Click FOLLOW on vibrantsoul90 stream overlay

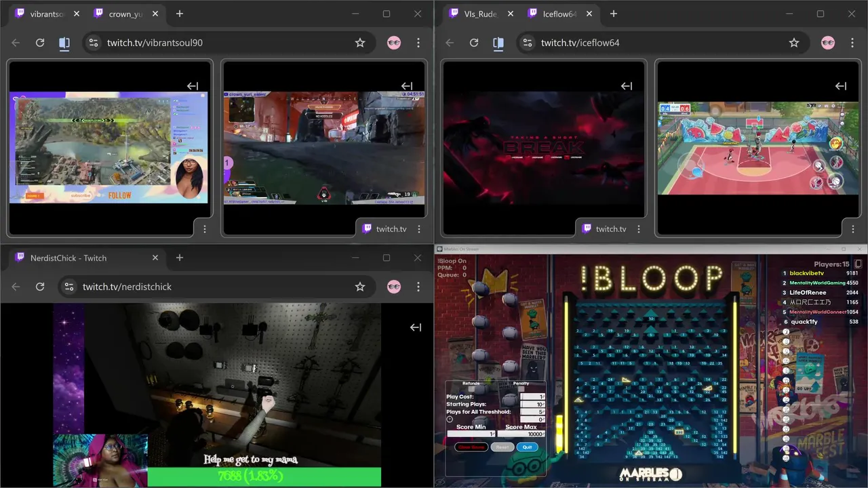coord(120,195)
